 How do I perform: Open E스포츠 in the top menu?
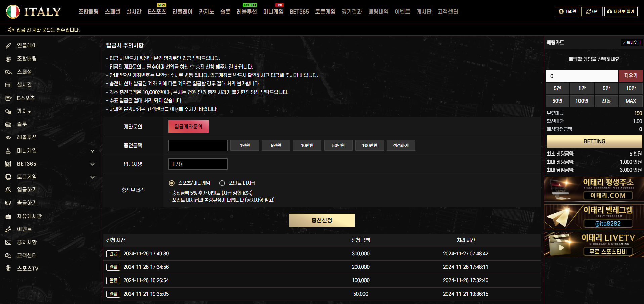coord(157,12)
